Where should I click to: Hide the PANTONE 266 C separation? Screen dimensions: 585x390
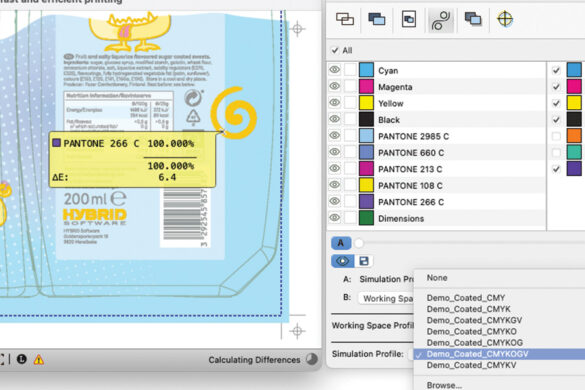click(x=335, y=201)
